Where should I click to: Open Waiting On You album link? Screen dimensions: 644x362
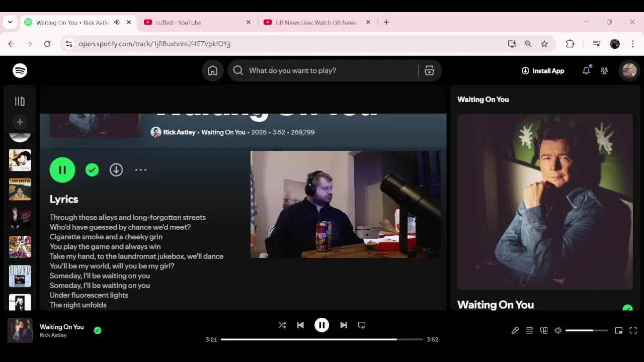tap(223, 132)
